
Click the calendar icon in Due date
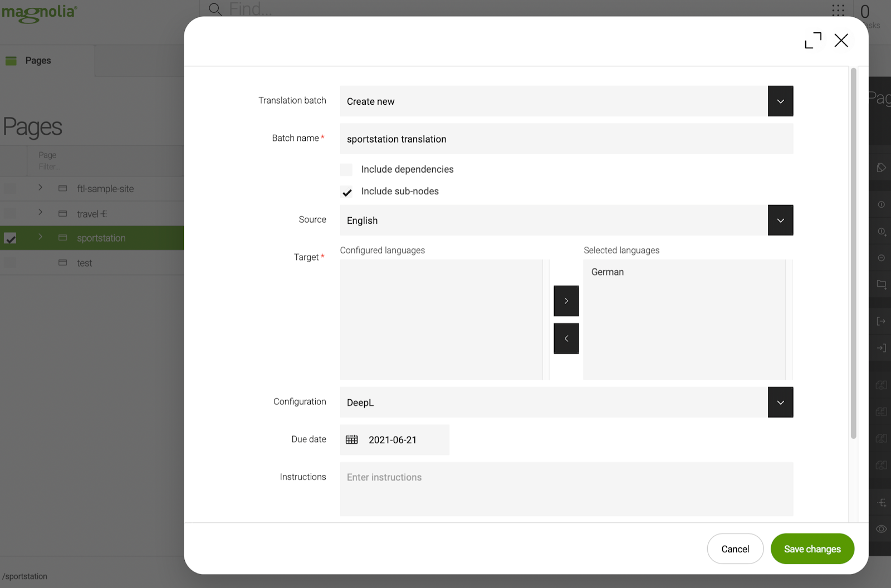coord(352,440)
